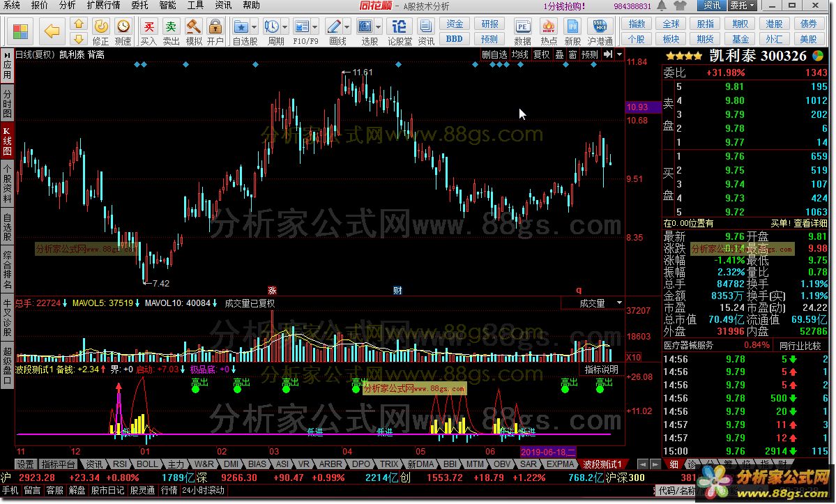
Task: Open the 沪港通 SSE HKE icon
Action: (600, 26)
